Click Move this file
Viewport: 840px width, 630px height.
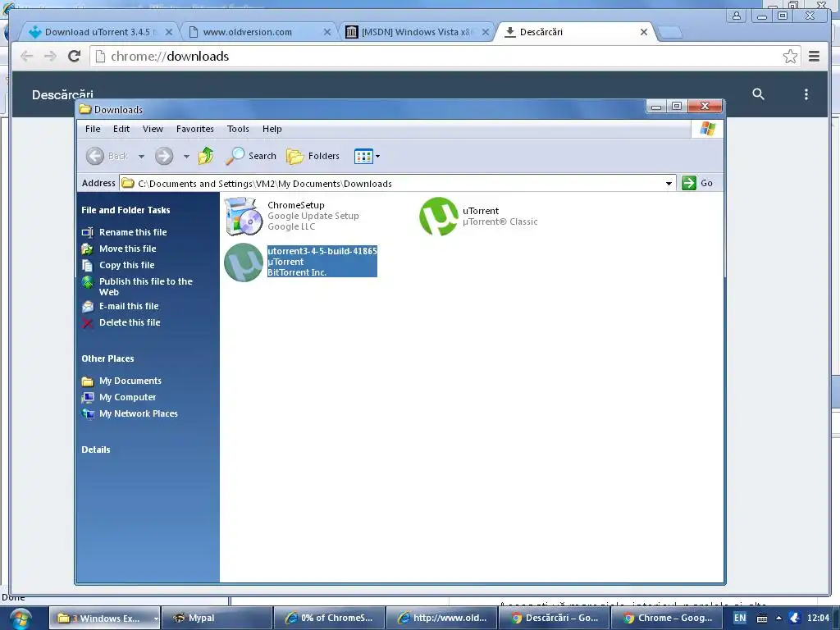[127, 249]
